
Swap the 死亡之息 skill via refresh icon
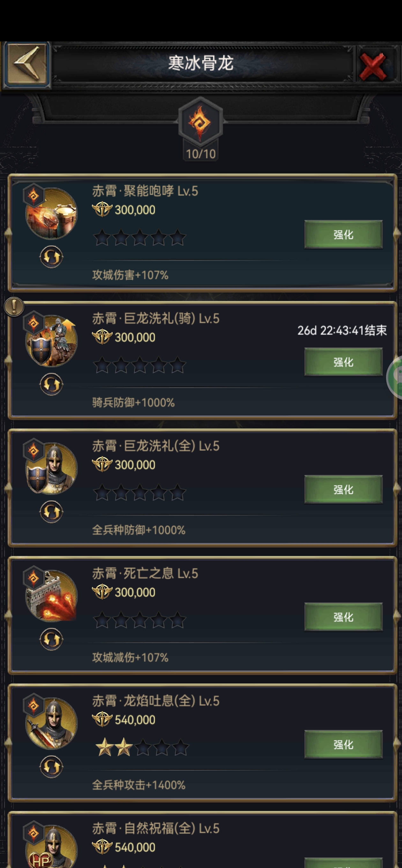(x=51, y=639)
